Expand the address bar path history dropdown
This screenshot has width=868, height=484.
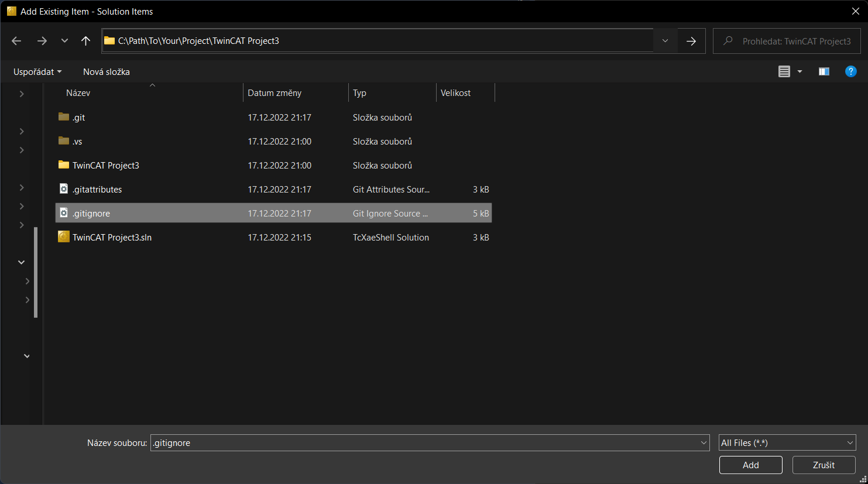665,41
